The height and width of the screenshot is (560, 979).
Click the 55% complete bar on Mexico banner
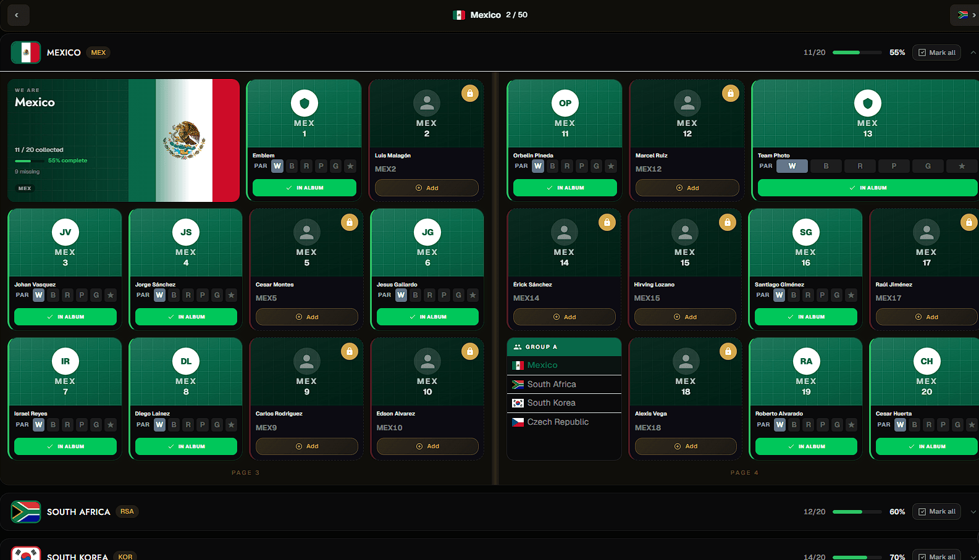coord(29,161)
